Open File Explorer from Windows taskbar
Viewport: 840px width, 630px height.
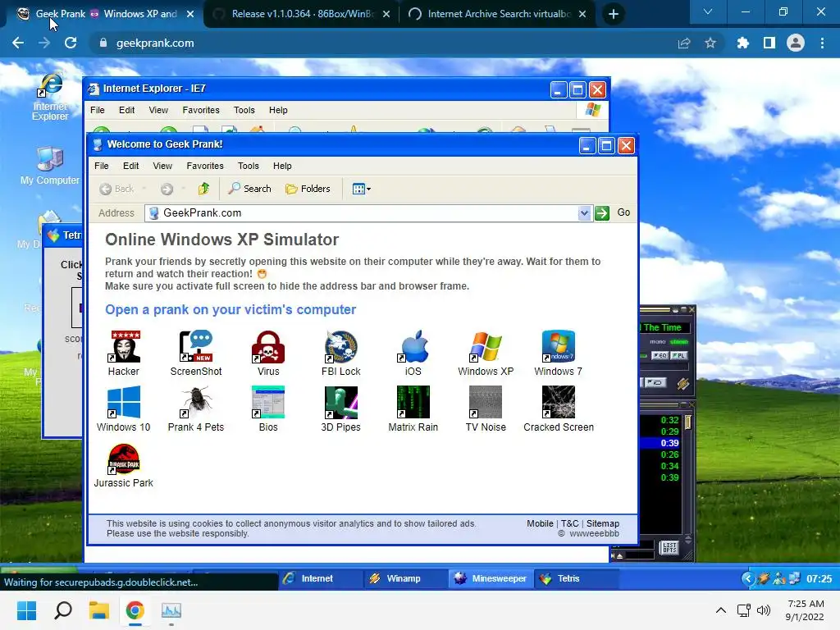pyautogui.click(x=99, y=610)
